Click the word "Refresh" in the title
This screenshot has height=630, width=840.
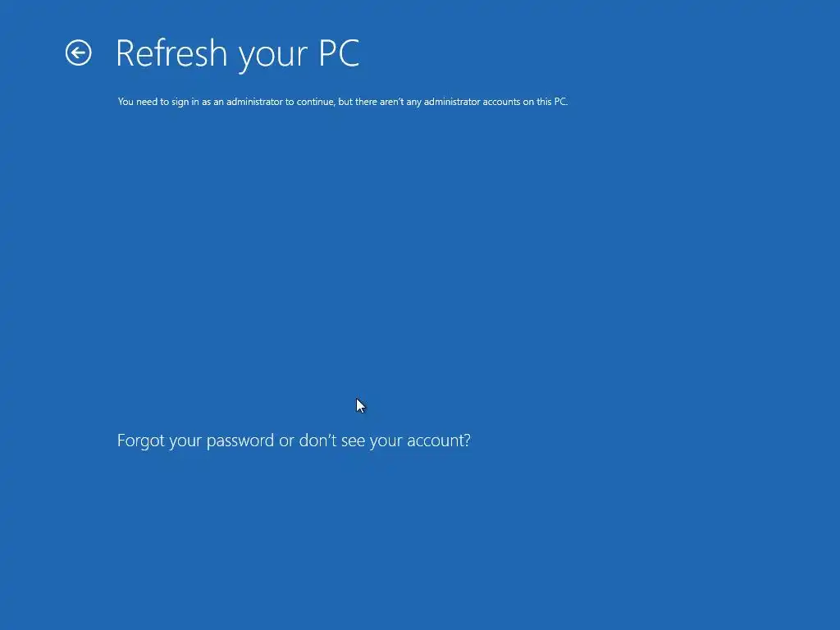pyautogui.click(x=171, y=53)
